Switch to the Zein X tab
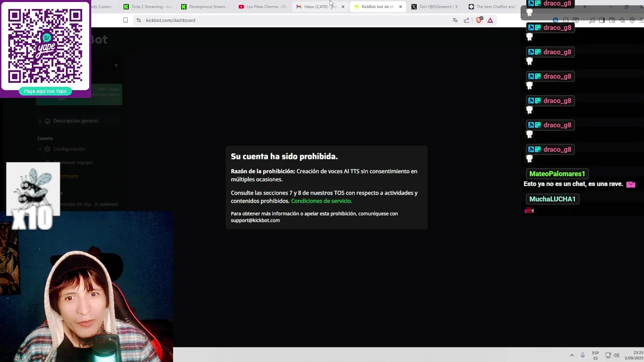This screenshot has width=644, height=362. pos(435,7)
